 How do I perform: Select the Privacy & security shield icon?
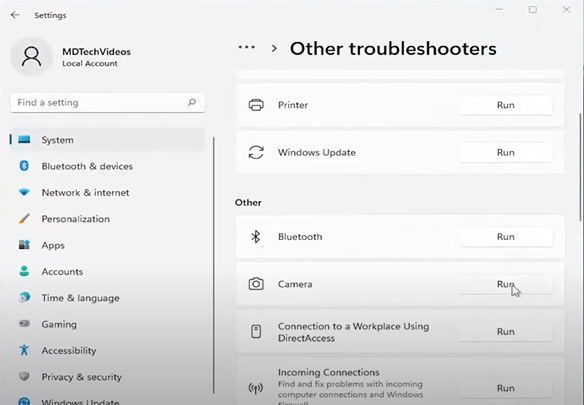[24, 376]
